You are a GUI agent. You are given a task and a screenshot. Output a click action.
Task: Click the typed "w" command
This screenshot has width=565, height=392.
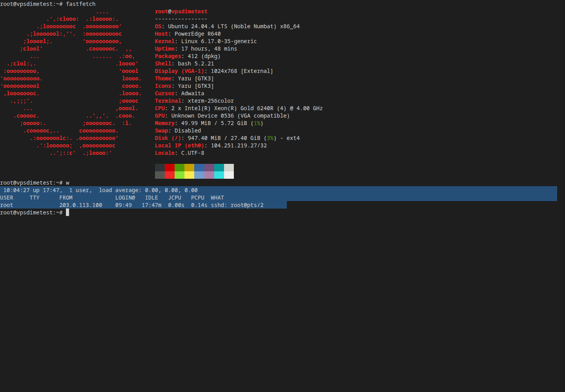(67, 183)
